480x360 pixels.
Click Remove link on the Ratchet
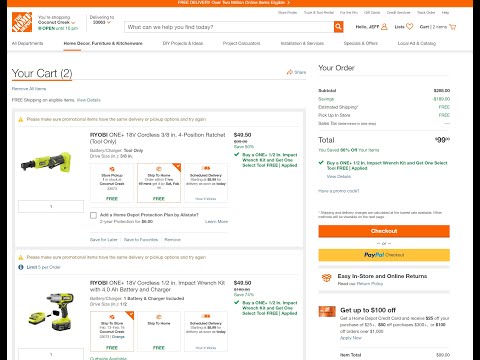point(172,240)
